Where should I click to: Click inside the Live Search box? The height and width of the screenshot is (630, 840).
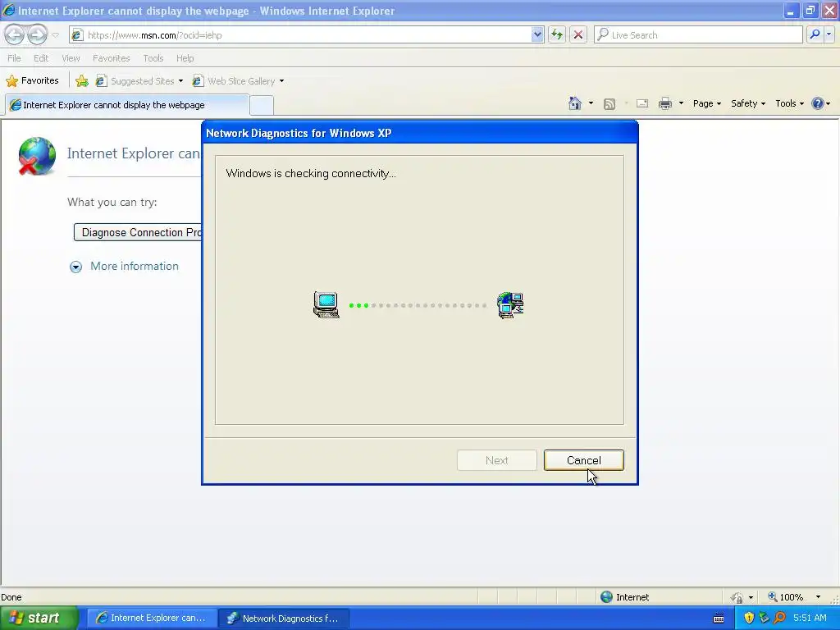[x=698, y=34]
